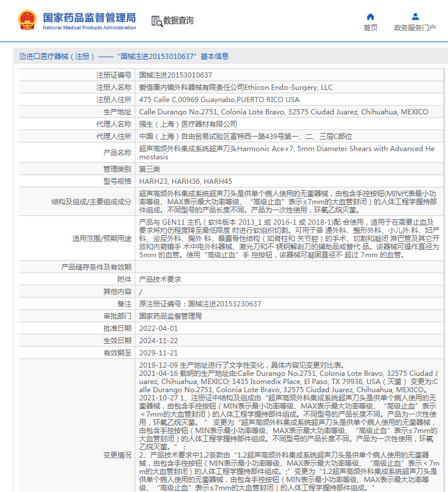Screen dimensions: 448x492
Task: Select 代理人住所 value with 富特西一路439号
Action: [246, 137]
